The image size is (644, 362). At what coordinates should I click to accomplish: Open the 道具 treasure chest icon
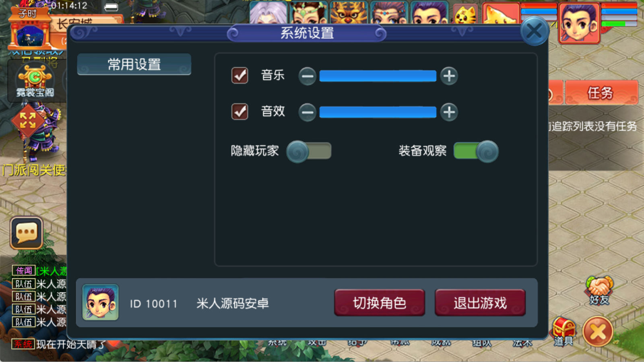[x=564, y=331]
